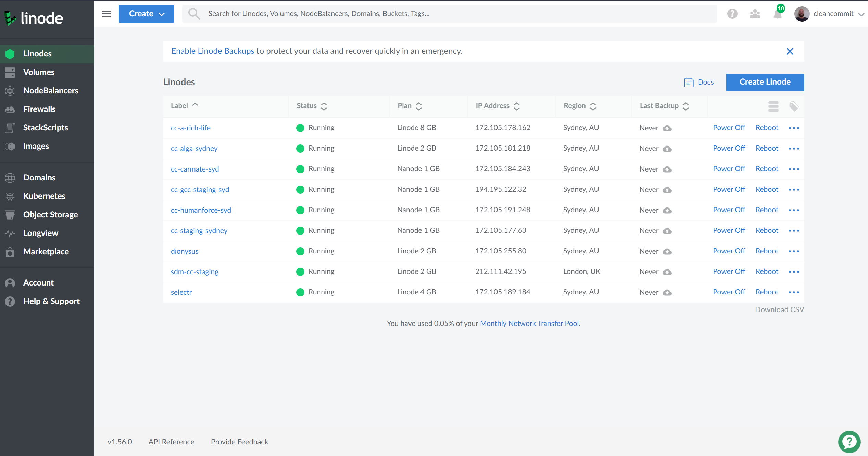Viewport: 868px width, 456px height.
Task: Sort table by IP Address column
Action: tap(498, 106)
